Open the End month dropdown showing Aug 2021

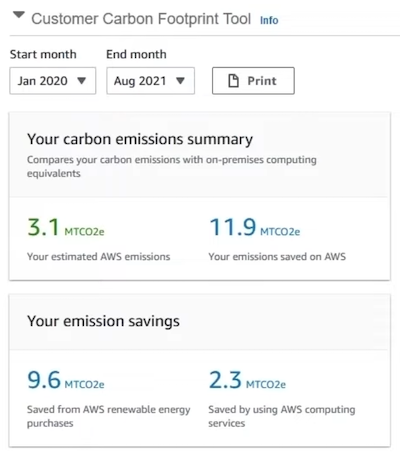tap(150, 81)
